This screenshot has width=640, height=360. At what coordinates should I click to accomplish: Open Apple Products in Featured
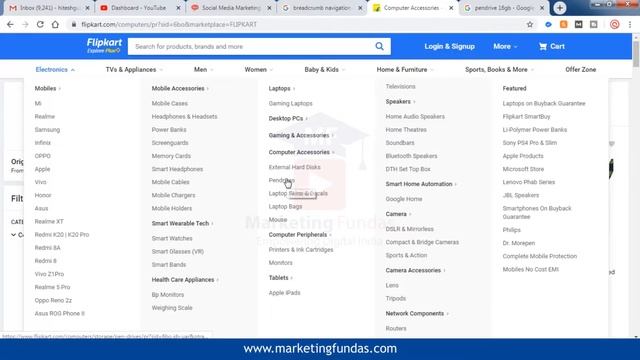pos(523,156)
